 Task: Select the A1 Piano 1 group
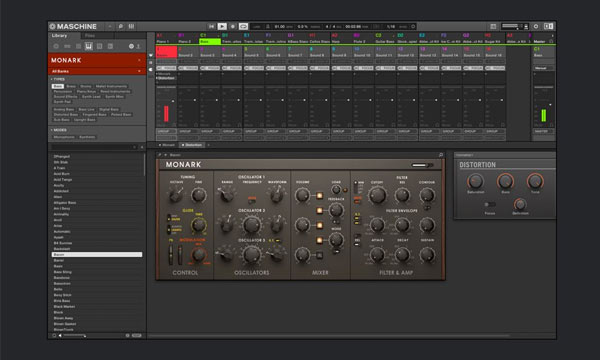166,38
